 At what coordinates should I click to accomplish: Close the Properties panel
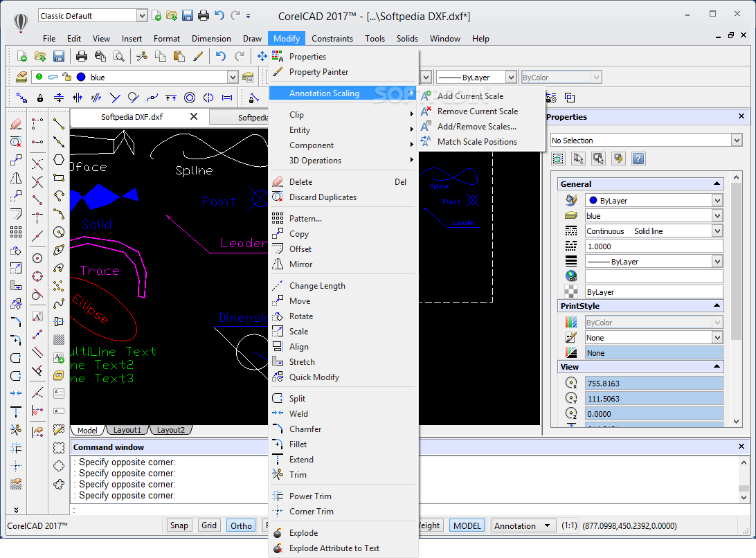point(741,116)
